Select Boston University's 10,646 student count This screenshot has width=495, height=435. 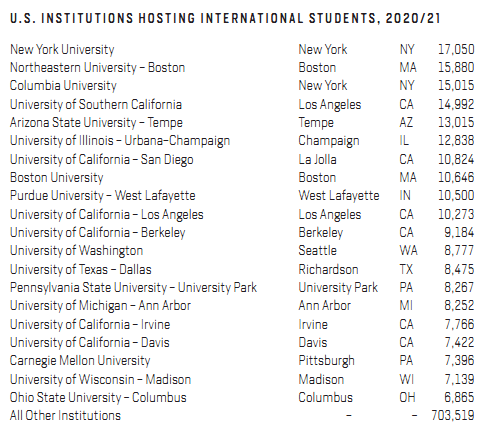tap(456, 178)
